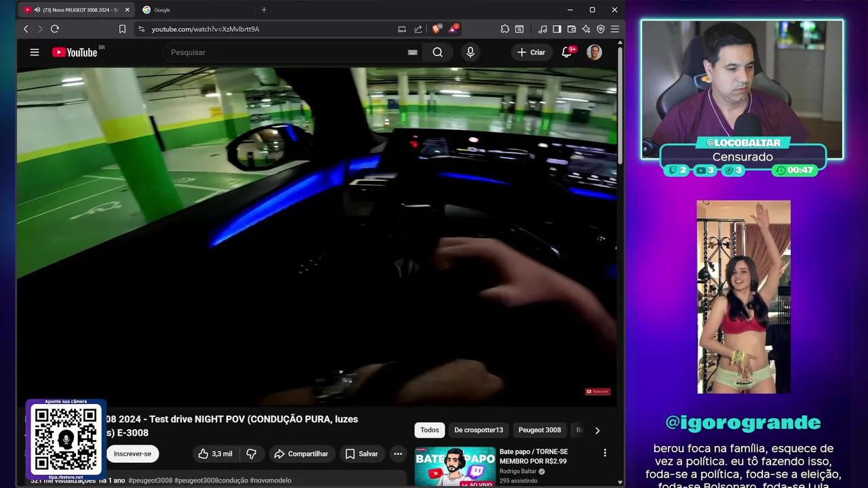Open the tab search icon in toolbar
The height and width of the screenshot is (488, 868).
[x=519, y=29]
